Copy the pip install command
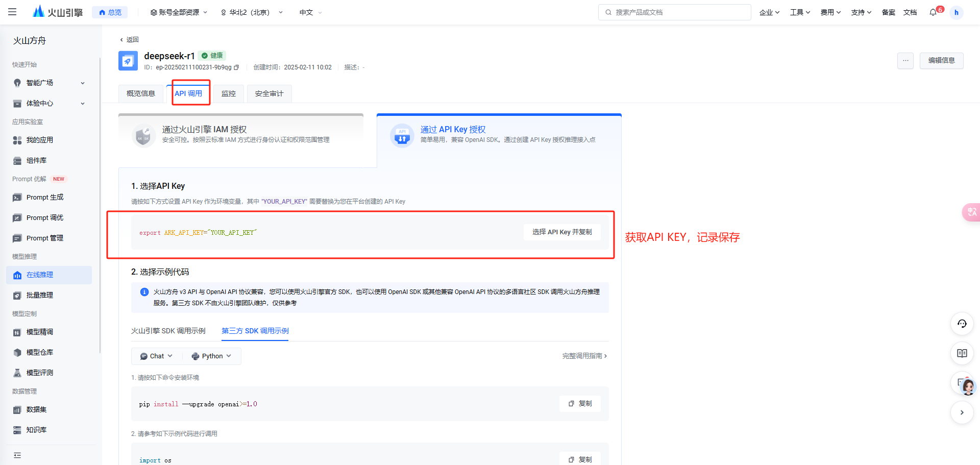This screenshot has height=465, width=980. click(x=580, y=403)
